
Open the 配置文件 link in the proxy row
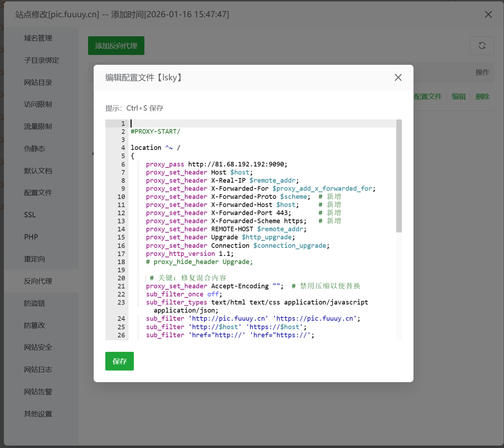pyautogui.click(x=428, y=97)
